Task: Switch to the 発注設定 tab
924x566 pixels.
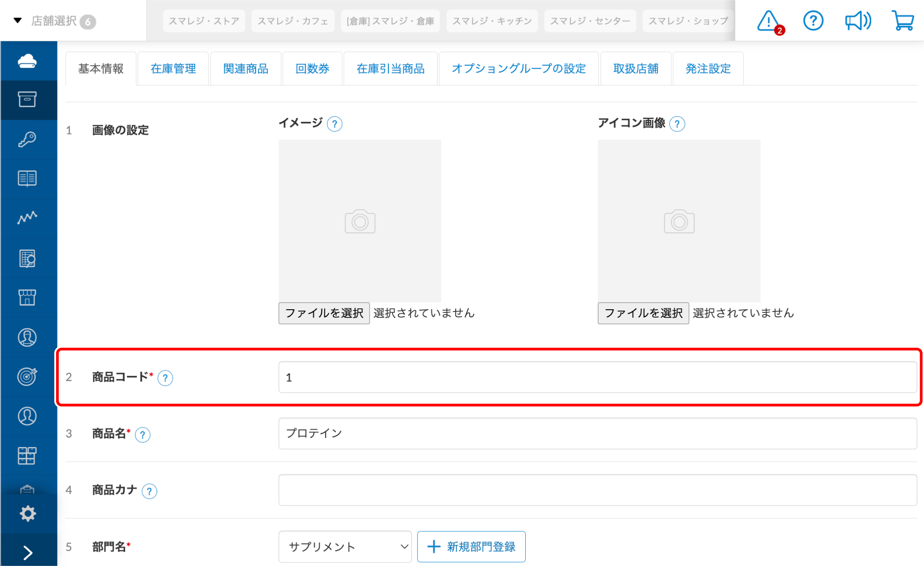Action: pos(708,68)
